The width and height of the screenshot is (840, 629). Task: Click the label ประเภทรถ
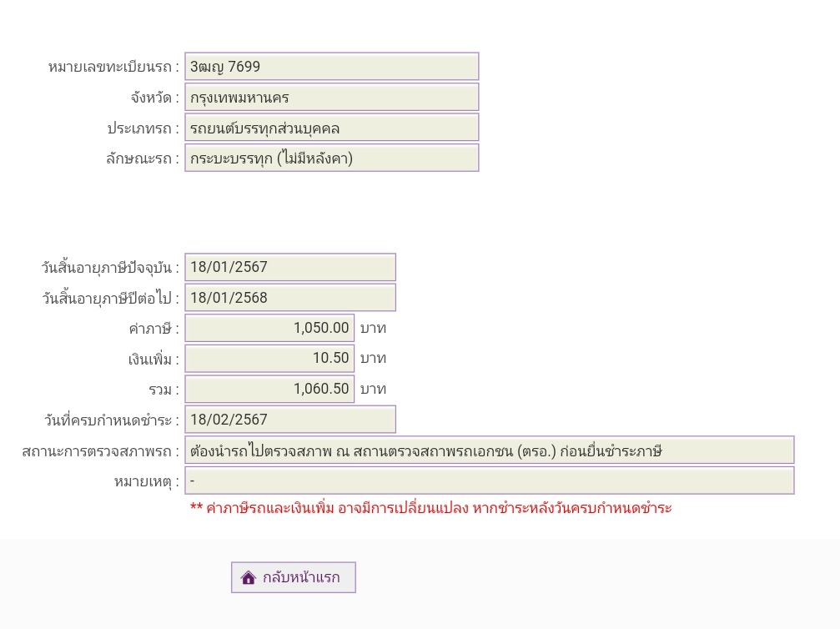pyautogui.click(x=143, y=128)
